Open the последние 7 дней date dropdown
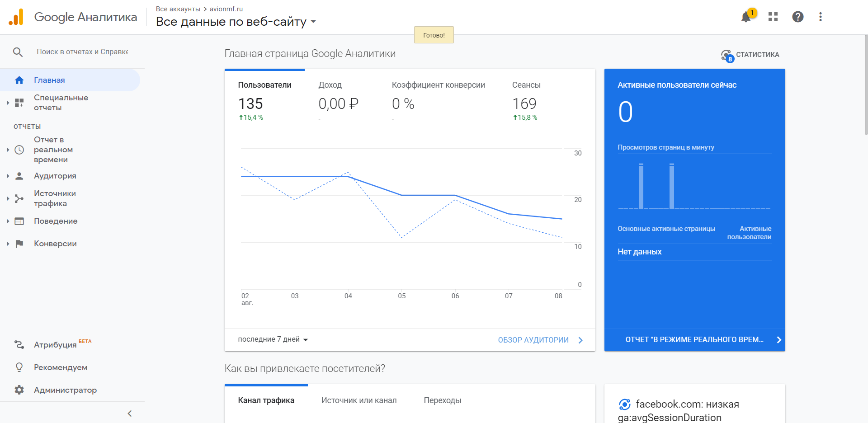The width and height of the screenshot is (868, 423). tap(273, 339)
